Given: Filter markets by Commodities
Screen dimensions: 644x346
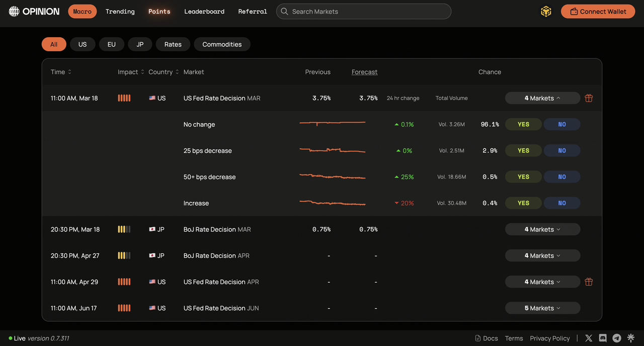Looking at the screenshot, I should pos(222,44).
